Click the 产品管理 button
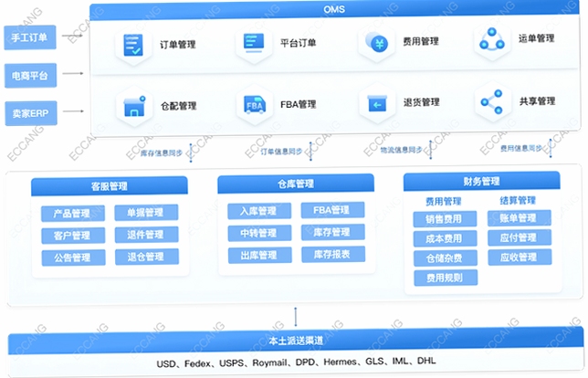This screenshot has height=378, width=588. (x=73, y=214)
